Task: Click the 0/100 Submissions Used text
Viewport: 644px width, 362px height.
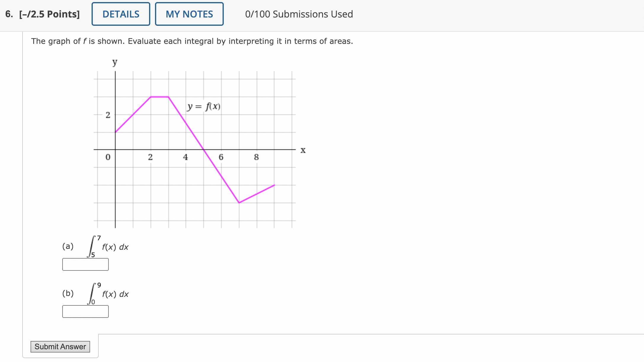Action: (299, 14)
